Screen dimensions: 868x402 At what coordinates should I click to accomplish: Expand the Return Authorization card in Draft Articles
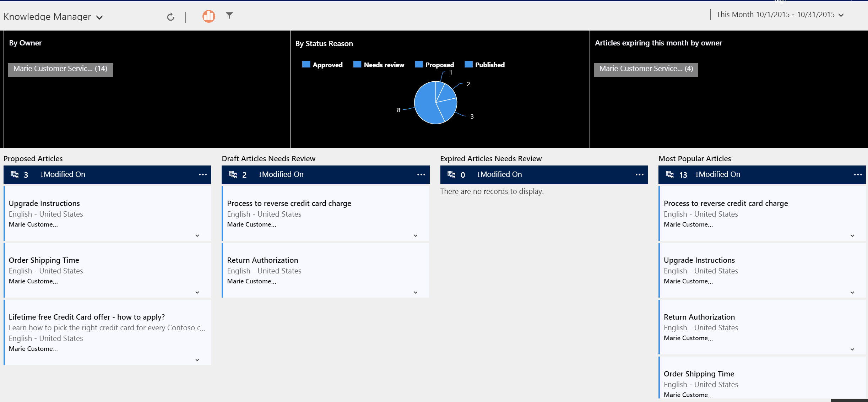pyautogui.click(x=416, y=292)
